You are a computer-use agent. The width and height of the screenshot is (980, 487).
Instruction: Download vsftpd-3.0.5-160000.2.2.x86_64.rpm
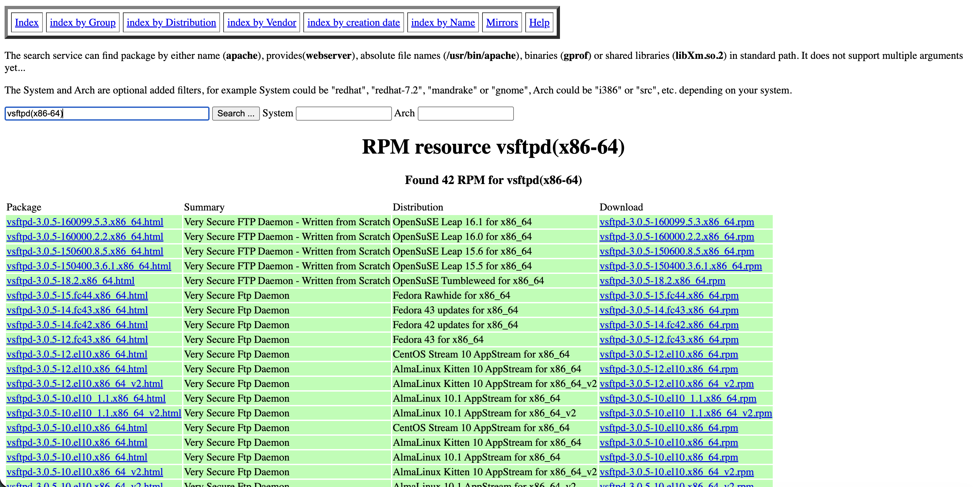click(x=677, y=237)
